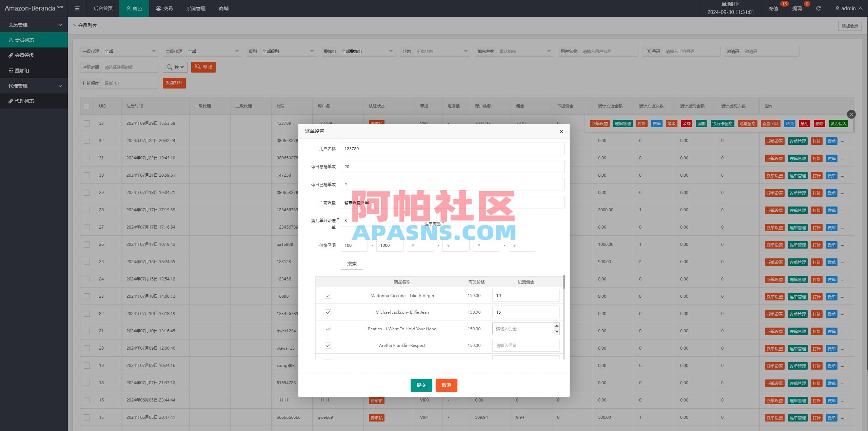
Task: Click the 提交 submit button in the dialog
Action: click(421, 385)
